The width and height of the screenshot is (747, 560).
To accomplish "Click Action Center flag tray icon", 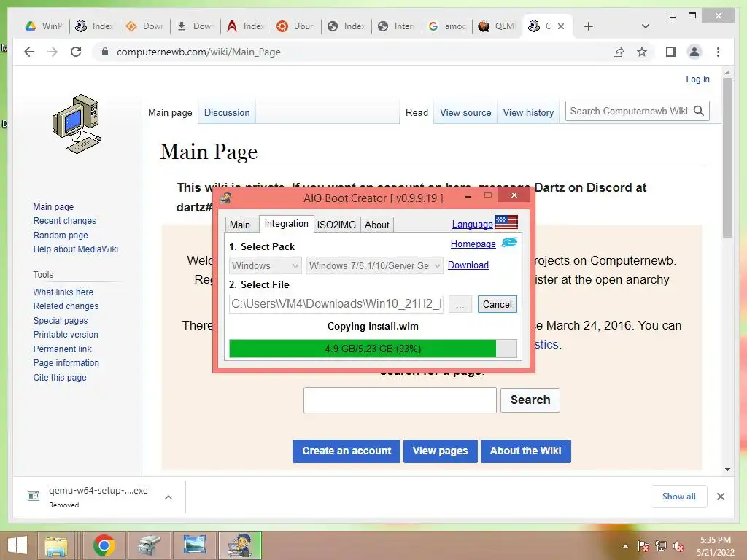I will (643, 546).
